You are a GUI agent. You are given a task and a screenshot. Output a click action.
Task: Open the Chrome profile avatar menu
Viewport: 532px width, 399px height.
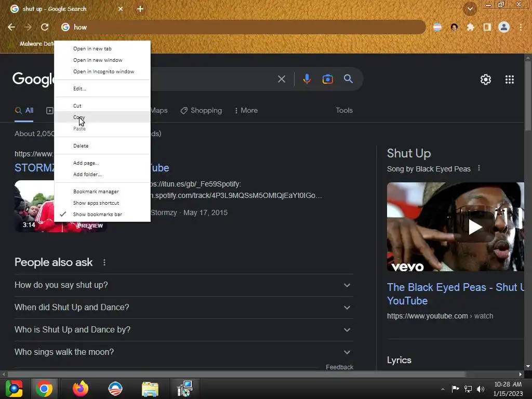[504, 27]
